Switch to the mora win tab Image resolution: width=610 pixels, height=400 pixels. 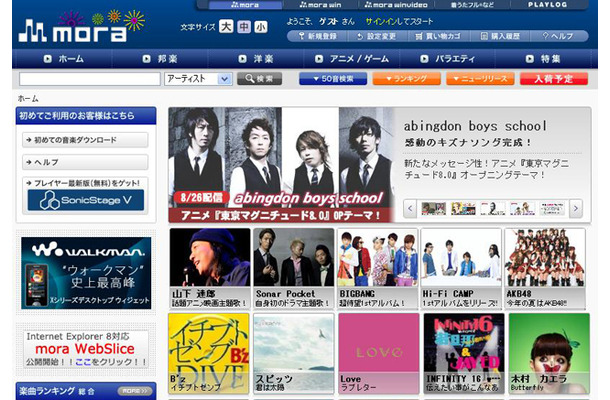point(321,5)
